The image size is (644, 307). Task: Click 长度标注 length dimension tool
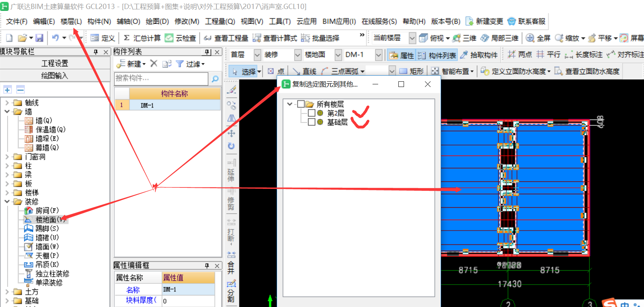click(x=584, y=55)
